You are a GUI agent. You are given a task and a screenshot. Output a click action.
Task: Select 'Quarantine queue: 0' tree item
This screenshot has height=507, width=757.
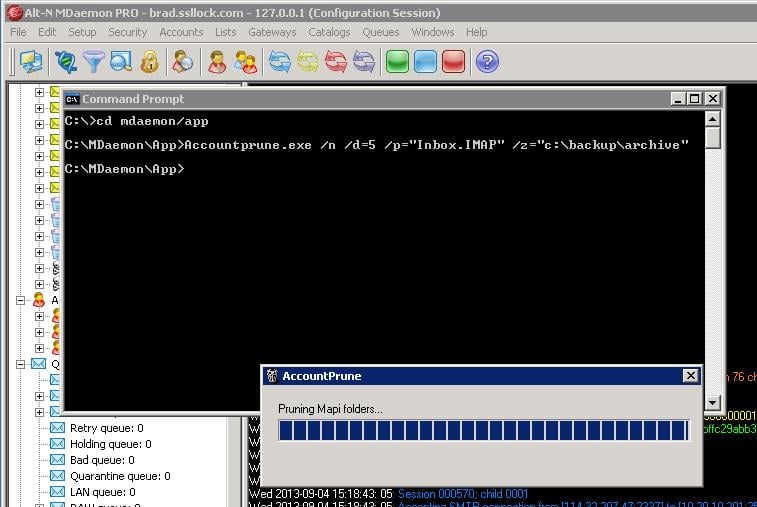pyautogui.click(x=120, y=476)
